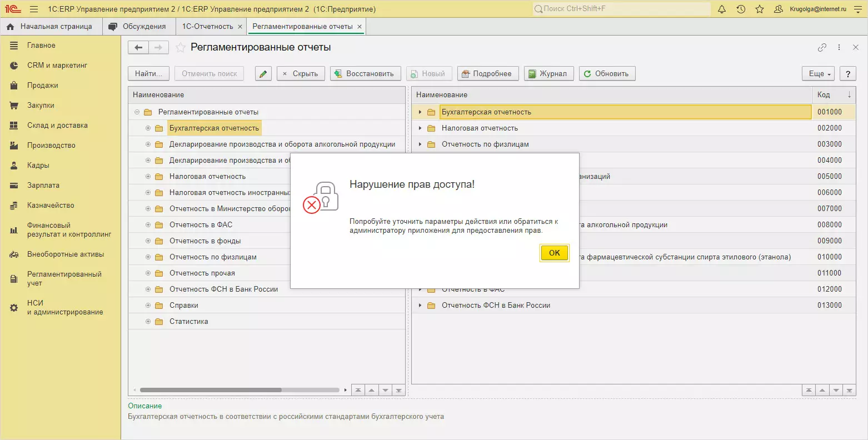Screen dimensions: 868x440
Task: Confirm the access violation dialog with OK
Action: point(555,253)
